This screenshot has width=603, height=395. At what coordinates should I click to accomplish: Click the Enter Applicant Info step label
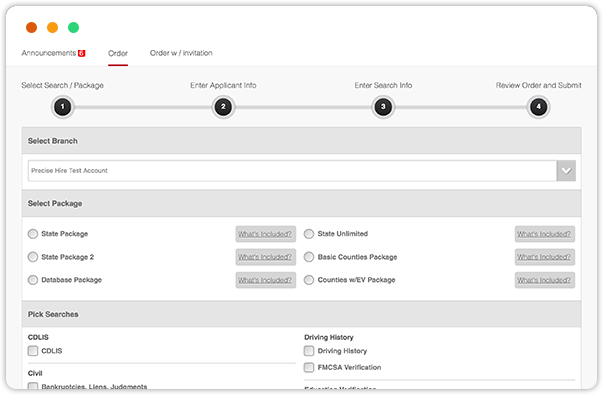[223, 85]
